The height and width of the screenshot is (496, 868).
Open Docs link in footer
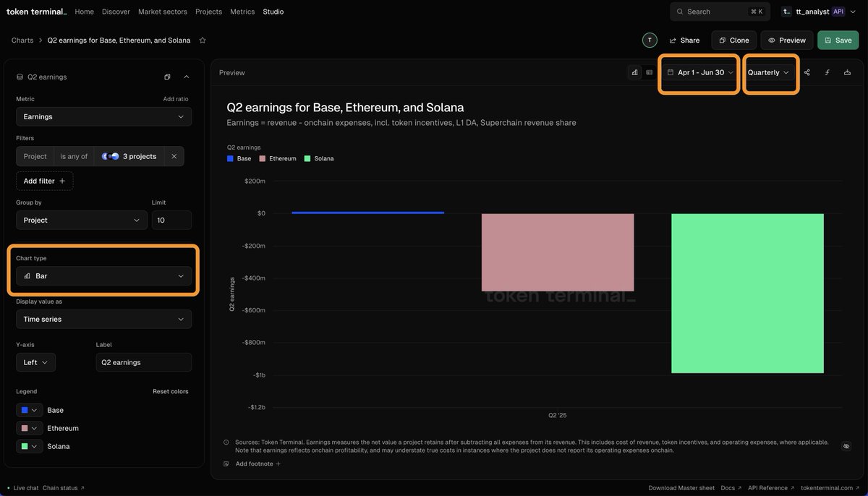(731, 488)
